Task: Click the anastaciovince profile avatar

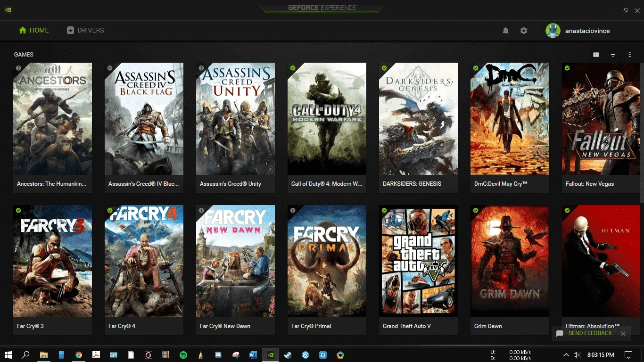Action: (553, 31)
